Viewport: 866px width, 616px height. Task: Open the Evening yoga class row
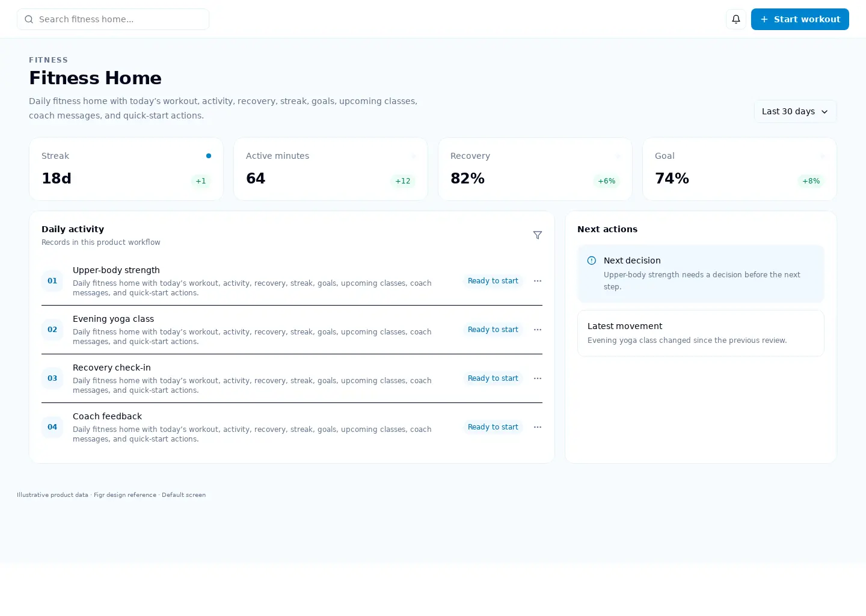pos(292,330)
